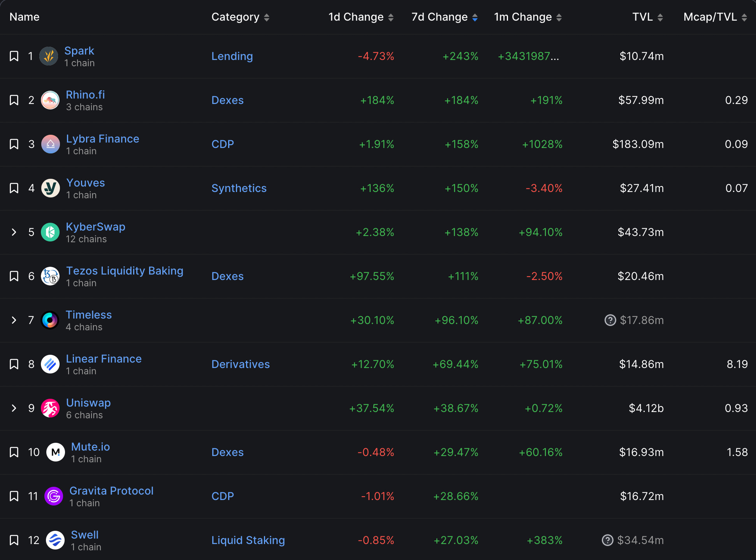
Task: Click the Gravita Protocol logo icon
Action: click(54, 497)
